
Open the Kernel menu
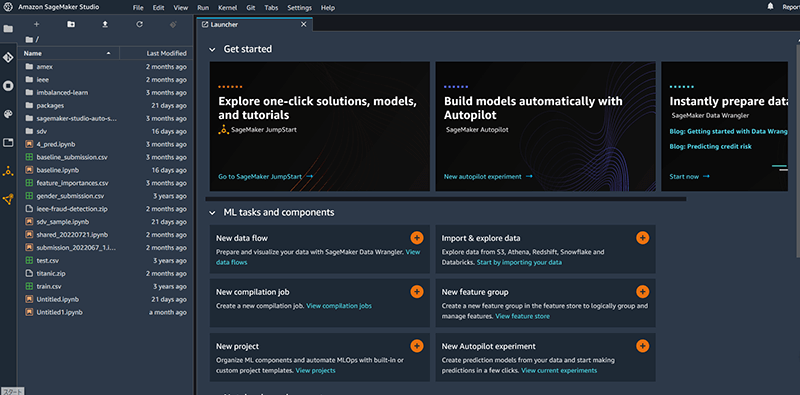coord(227,8)
